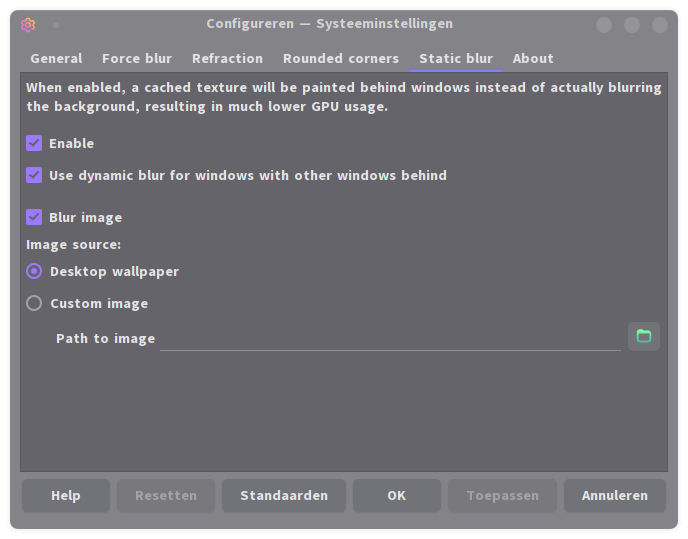Cancel with the Annuleren button

[614, 495]
